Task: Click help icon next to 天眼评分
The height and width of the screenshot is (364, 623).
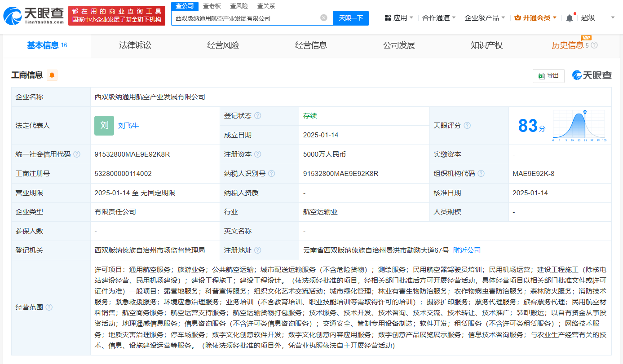Action: (467, 126)
